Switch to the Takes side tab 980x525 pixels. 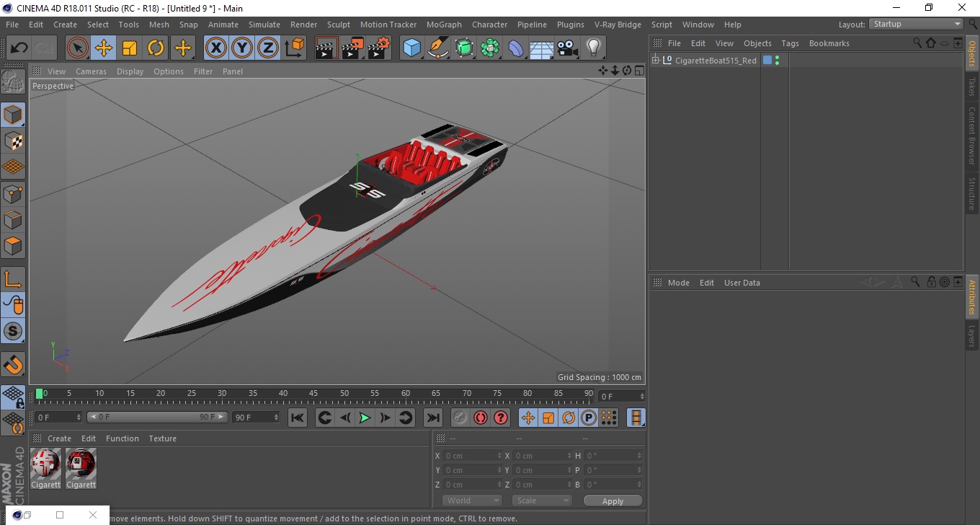click(971, 87)
